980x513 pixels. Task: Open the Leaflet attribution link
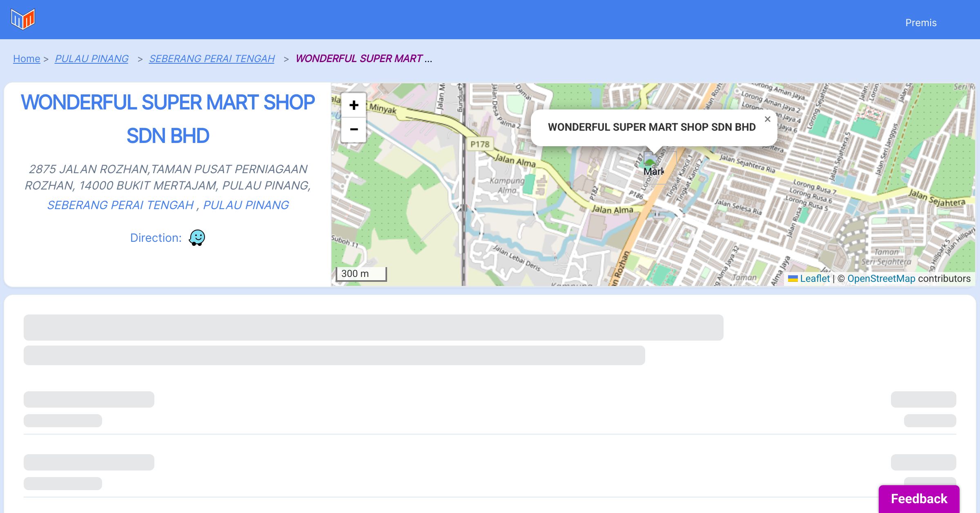815,279
